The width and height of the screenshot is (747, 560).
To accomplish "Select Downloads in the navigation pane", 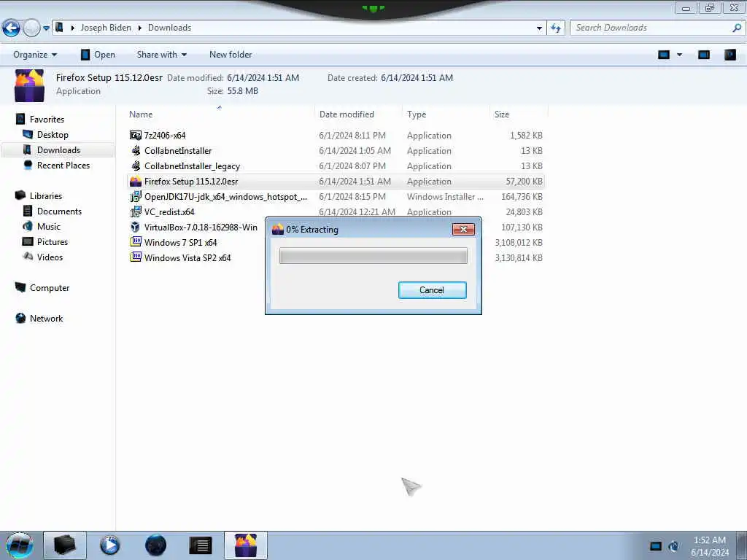I will [x=58, y=150].
